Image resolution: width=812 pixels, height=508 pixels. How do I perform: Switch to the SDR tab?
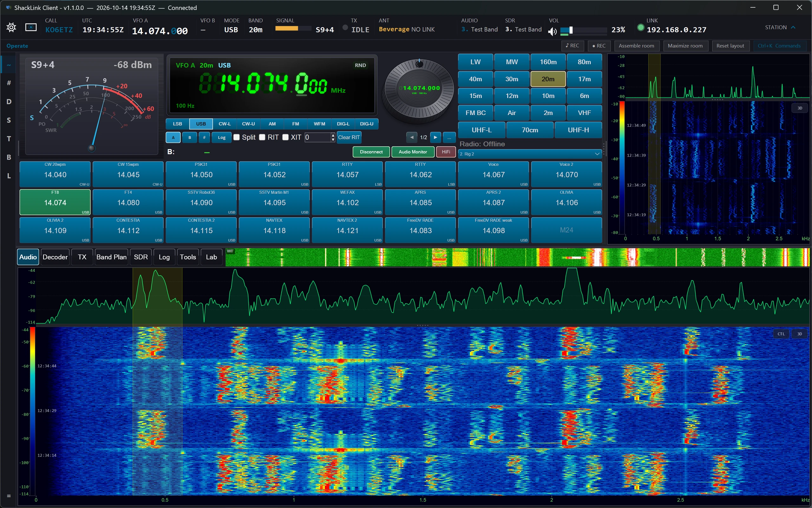[x=141, y=257]
